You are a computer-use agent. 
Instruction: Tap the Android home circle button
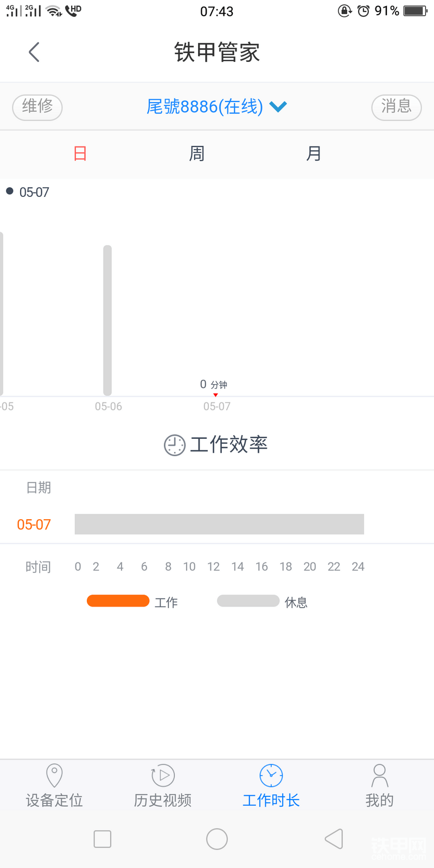pyautogui.click(x=217, y=839)
